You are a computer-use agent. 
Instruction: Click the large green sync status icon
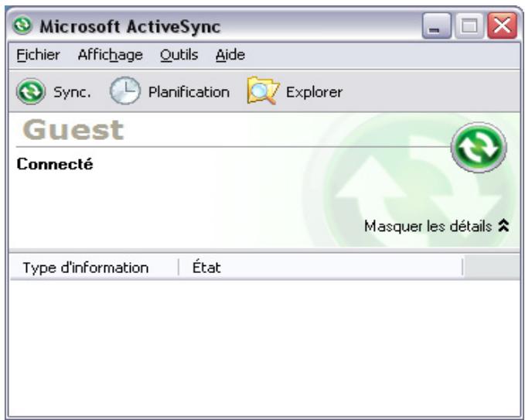(x=479, y=148)
